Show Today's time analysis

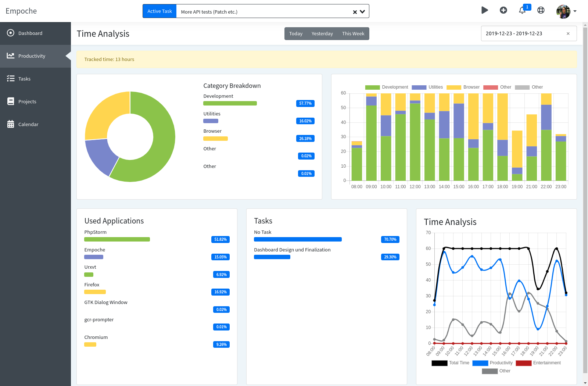pyautogui.click(x=296, y=33)
